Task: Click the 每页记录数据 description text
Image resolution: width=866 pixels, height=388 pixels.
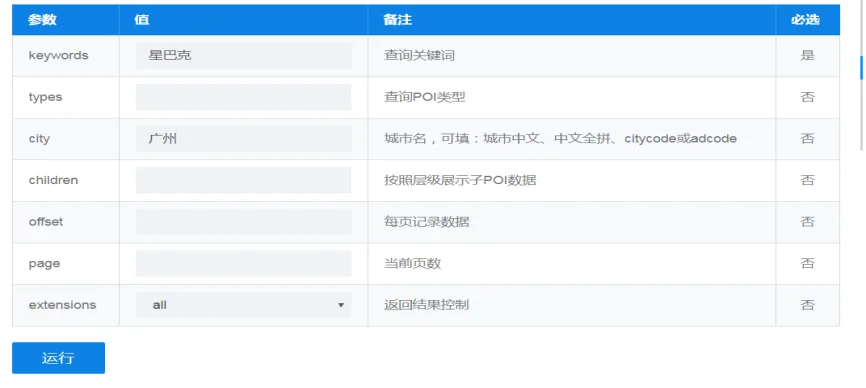Action: [427, 222]
